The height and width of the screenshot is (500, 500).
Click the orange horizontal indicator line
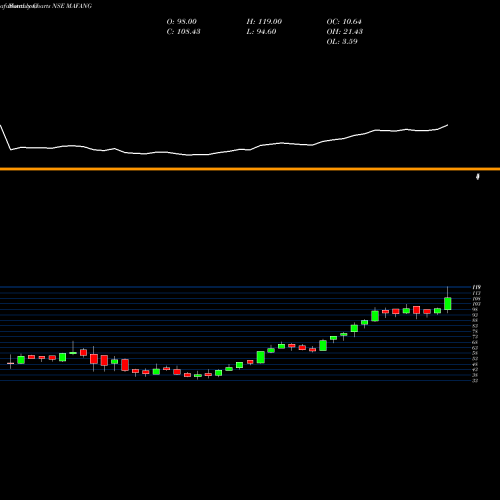click(250, 169)
